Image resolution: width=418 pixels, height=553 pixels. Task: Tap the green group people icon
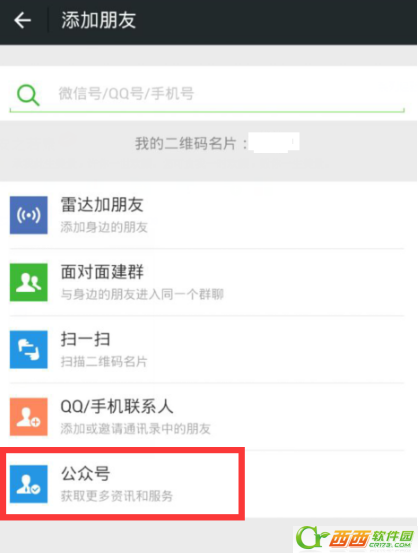click(29, 282)
